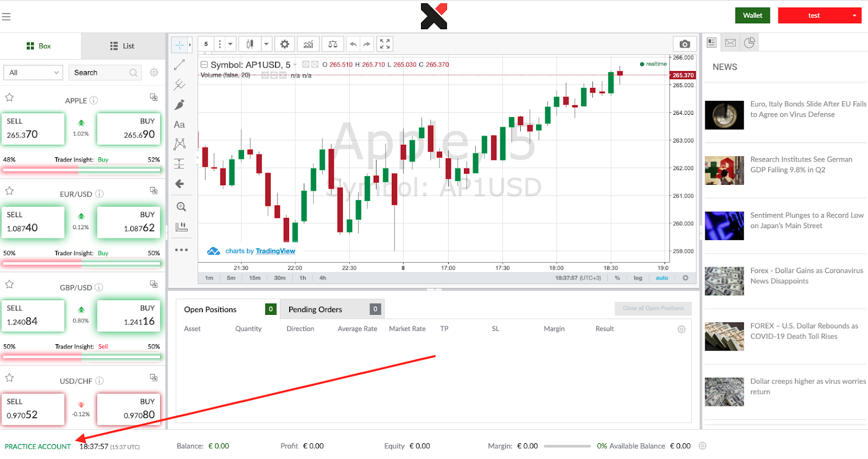Image resolution: width=868 pixels, height=459 pixels.
Task: Collapse the Symbol AP1USD legend box
Action: pyautogui.click(x=205, y=64)
